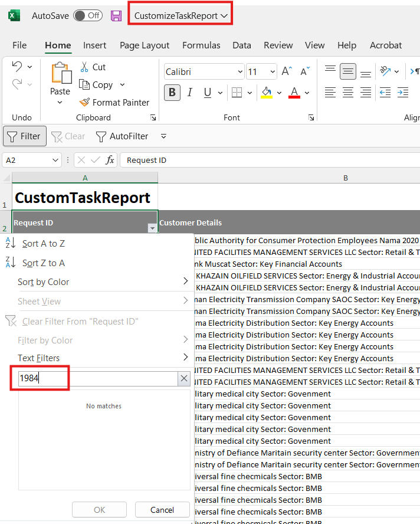420x524 pixels.
Task: Click the Undo arrow icon
Action: tap(17, 67)
